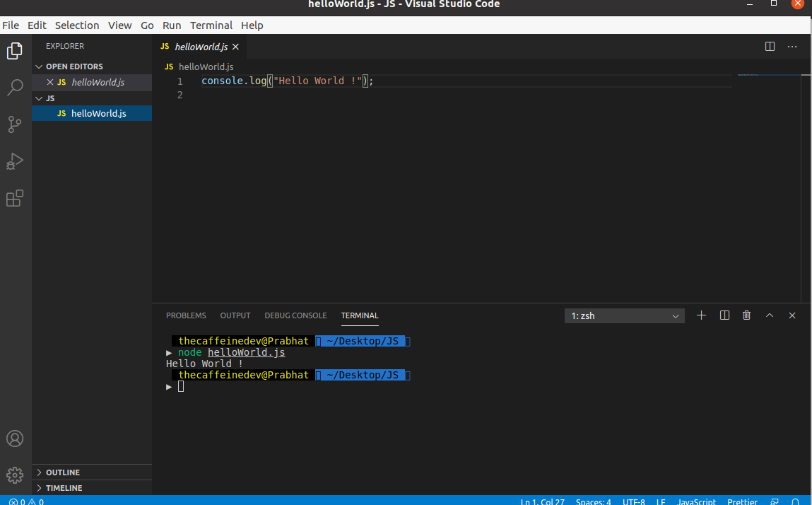Image resolution: width=812 pixels, height=505 pixels.
Task: Open the Terminal menu in menu bar
Action: [x=211, y=25]
